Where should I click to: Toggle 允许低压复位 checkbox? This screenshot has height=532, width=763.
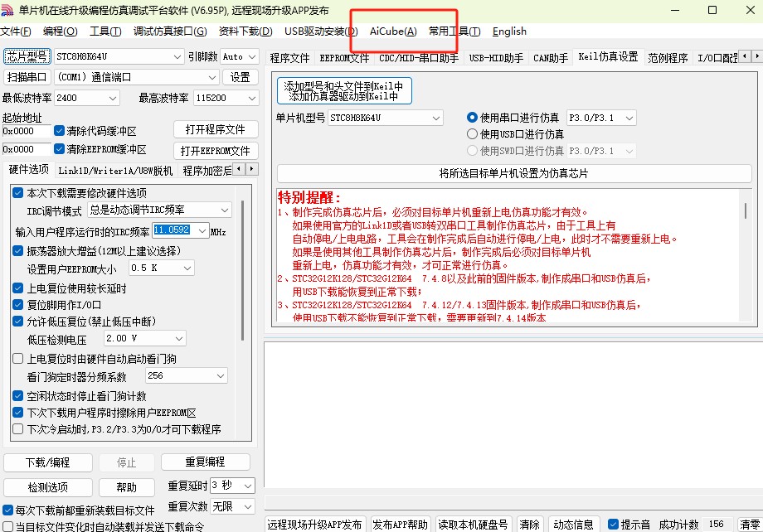click(18, 321)
